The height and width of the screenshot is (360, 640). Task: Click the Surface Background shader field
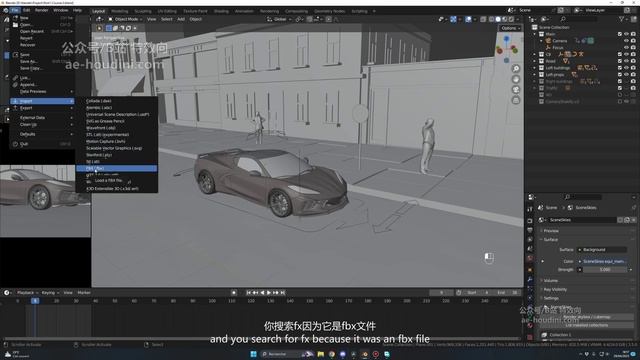point(602,249)
